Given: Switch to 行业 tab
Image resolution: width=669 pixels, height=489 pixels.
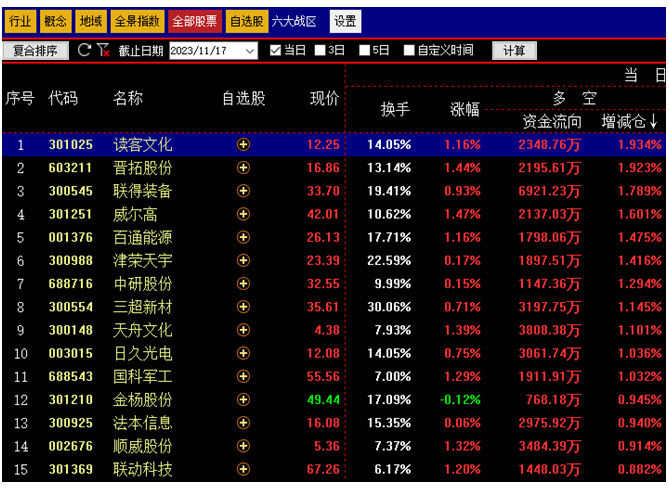Looking at the screenshot, I should 20,21.
